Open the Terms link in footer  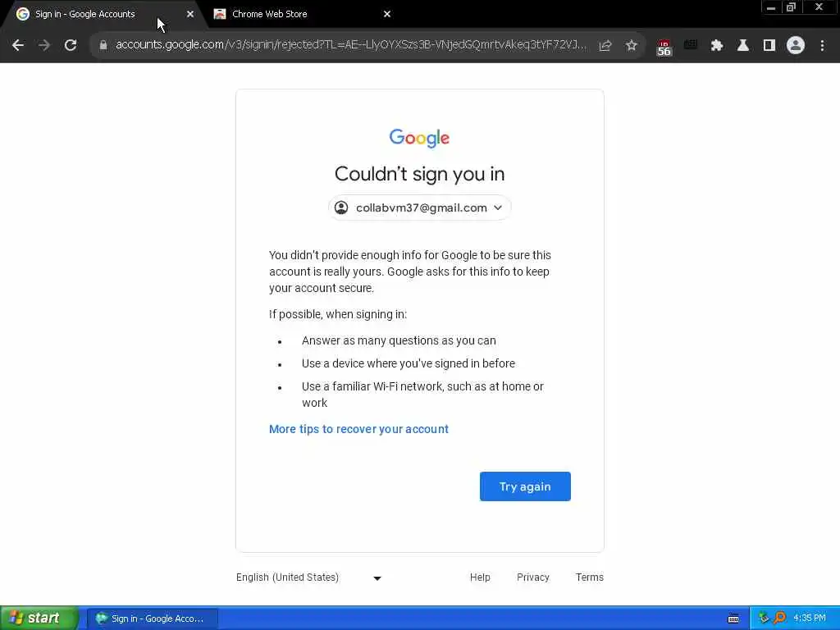click(589, 577)
